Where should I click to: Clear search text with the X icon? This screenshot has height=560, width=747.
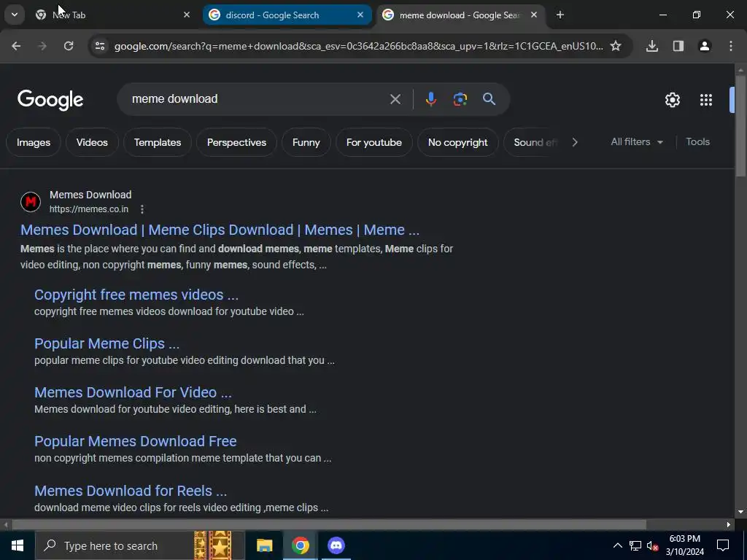click(x=395, y=99)
